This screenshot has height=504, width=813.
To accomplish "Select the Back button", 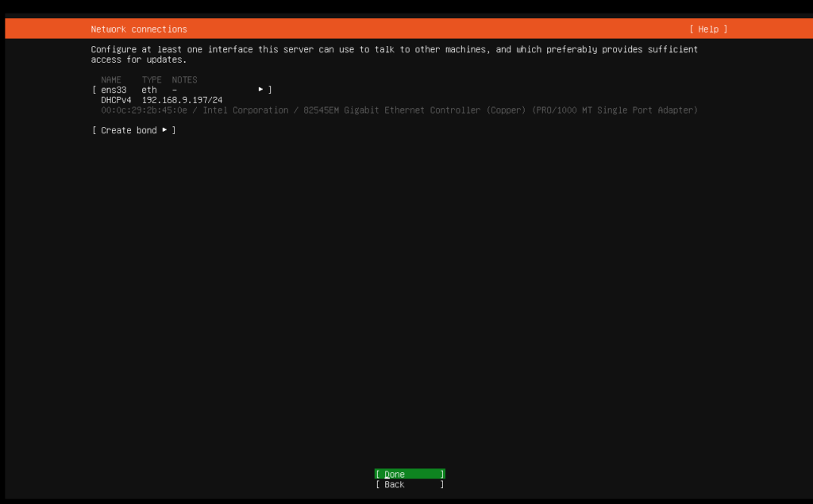I will 410,484.
